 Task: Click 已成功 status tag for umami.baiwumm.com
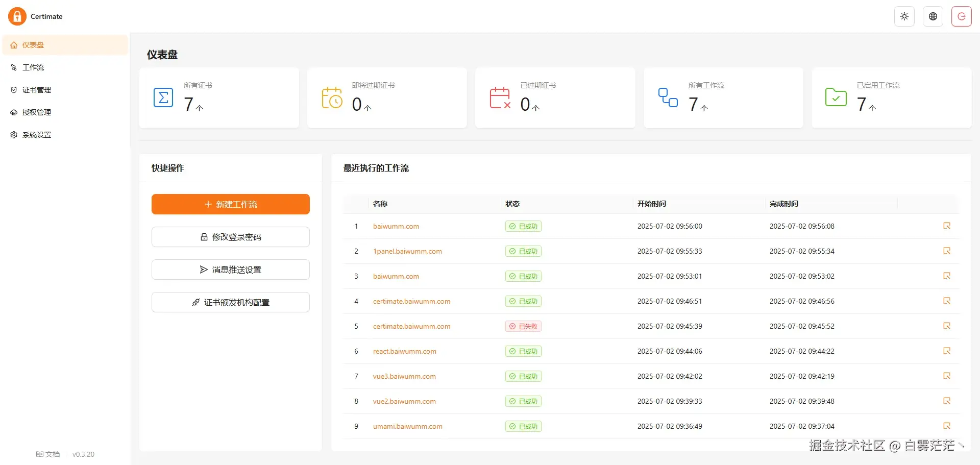(x=523, y=426)
